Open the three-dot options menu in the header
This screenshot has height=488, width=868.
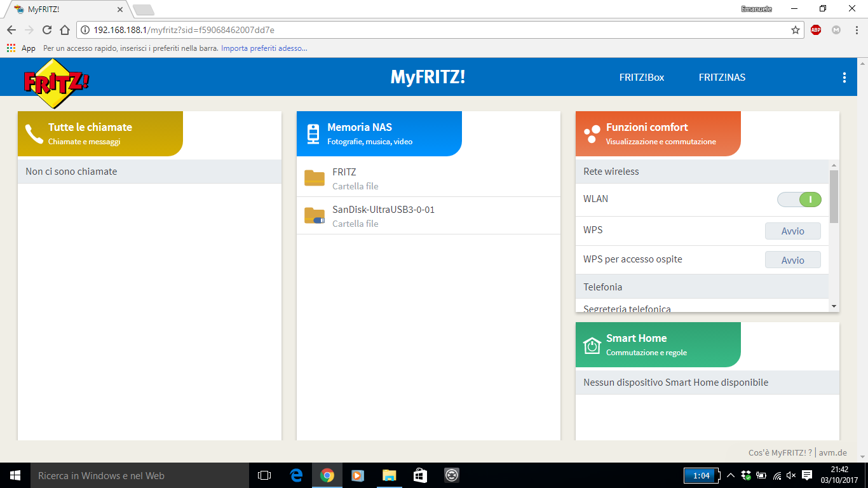(844, 78)
